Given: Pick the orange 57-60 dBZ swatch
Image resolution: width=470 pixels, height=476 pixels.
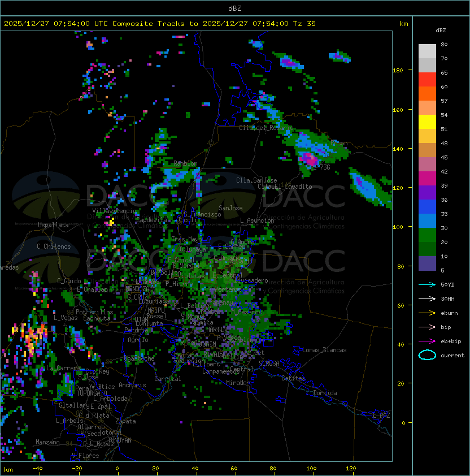Looking at the screenshot, I should (x=427, y=93).
